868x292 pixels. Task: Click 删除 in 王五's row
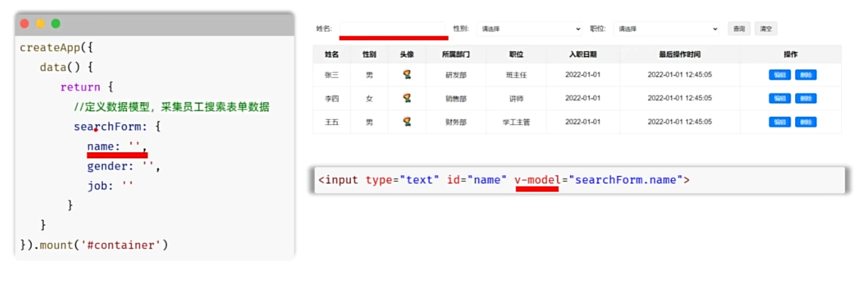pyautogui.click(x=806, y=122)
